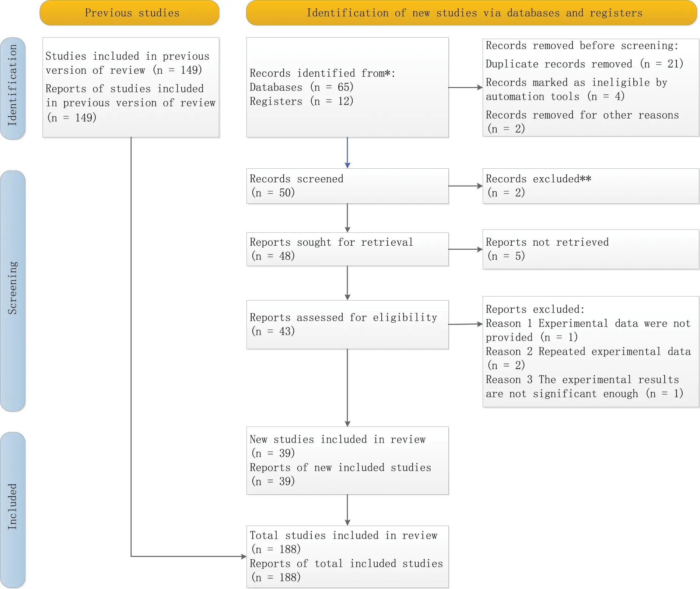Screen dimensions: 700x589
Task: Click the blue vertical "Identification" side label
Action: (13, 88)
